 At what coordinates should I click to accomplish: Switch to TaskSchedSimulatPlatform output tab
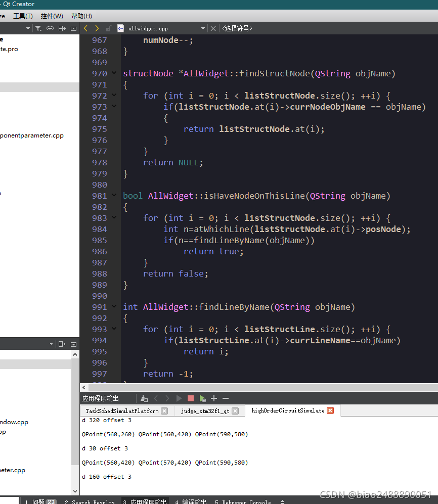pos(122,411)
